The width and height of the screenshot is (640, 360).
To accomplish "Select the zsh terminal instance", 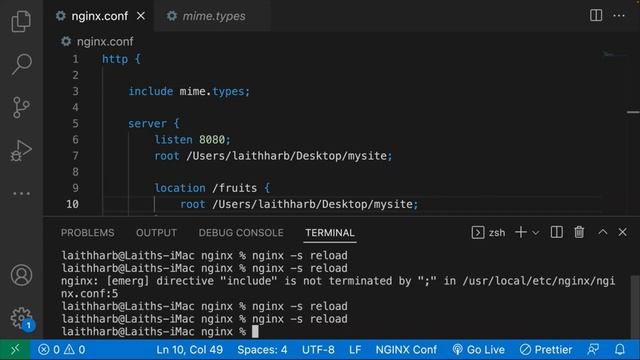I will pyautogui.click(x=488, y=233).
